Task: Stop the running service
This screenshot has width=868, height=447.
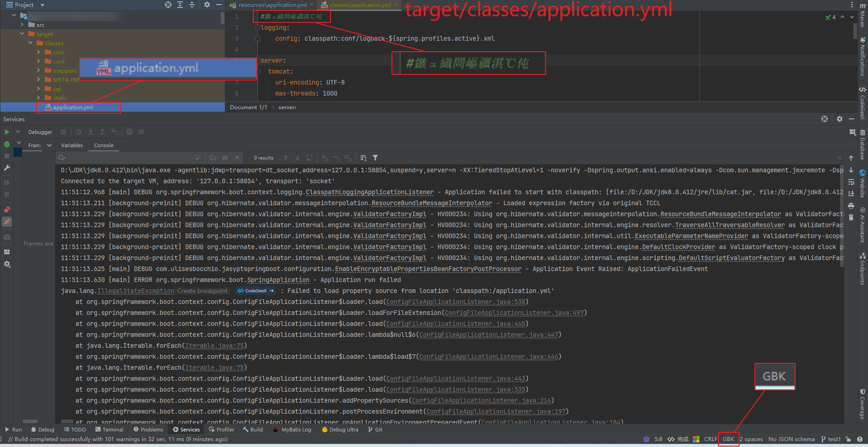Action: click(x=7, y=156)
